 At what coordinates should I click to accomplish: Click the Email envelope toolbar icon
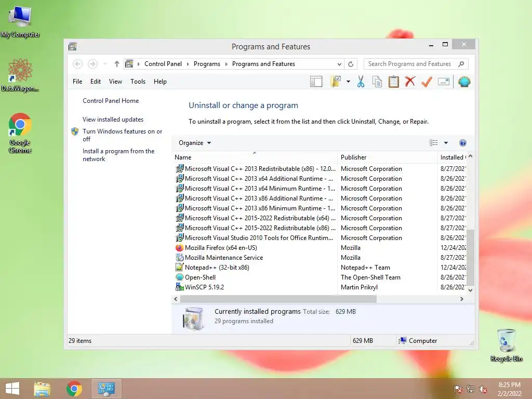click(444, 82)
